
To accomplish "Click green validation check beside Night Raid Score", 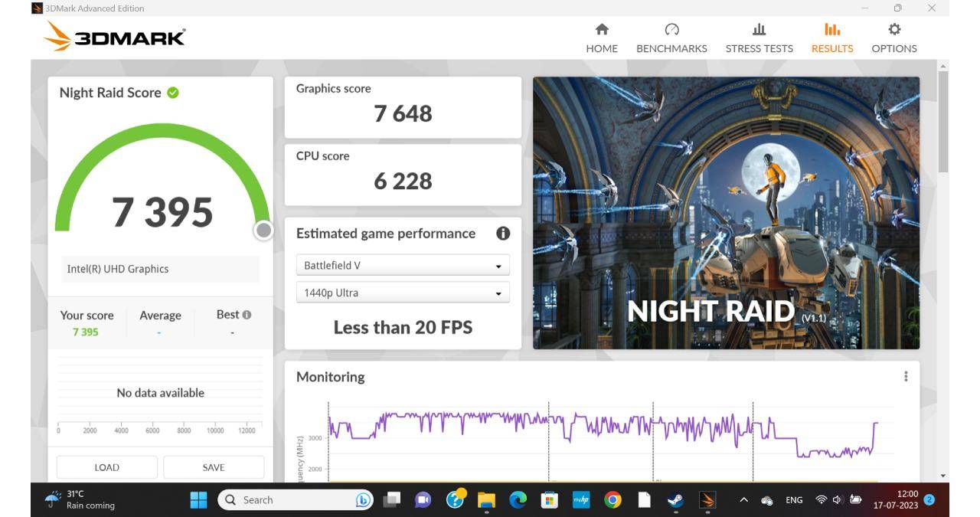I will pyautogui.click(x=173, y=93).
